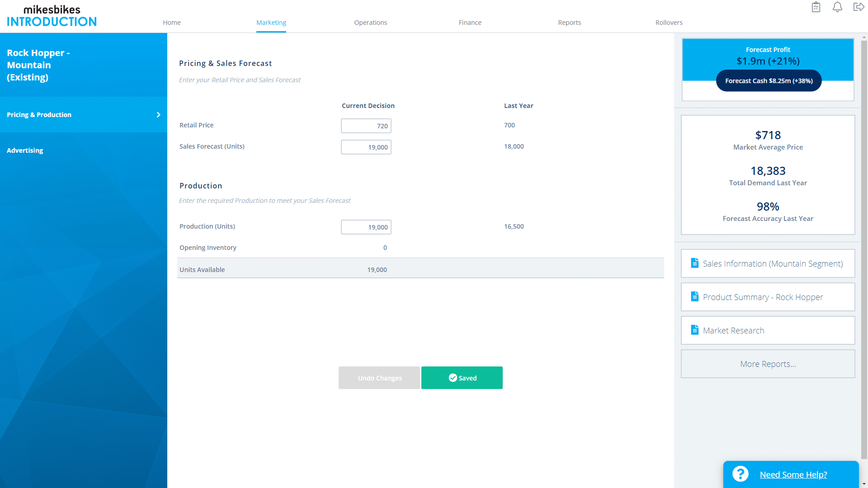Image resolution: width=868 pixels, height=488 pixels.
Task: Open Need Some Help link
Action: [793, 474]
